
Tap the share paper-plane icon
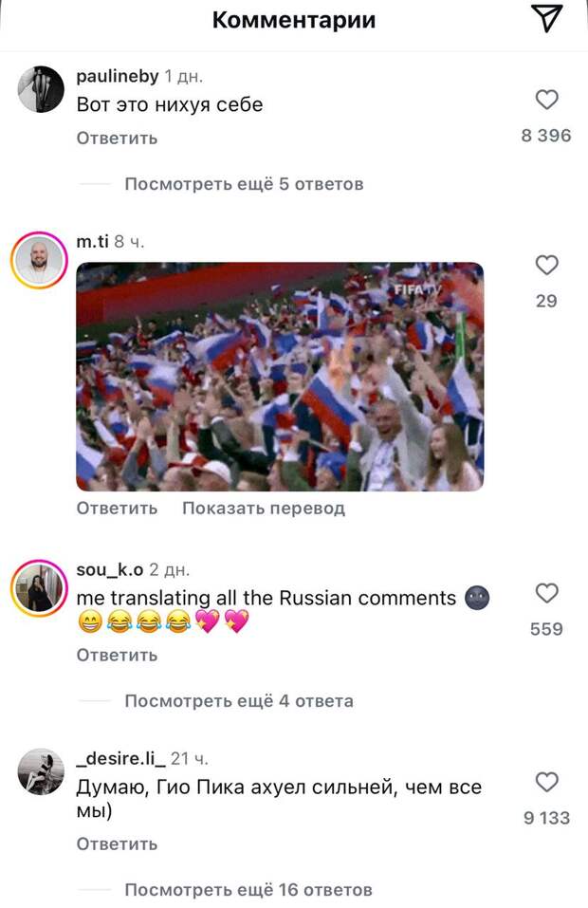[545, 19]
